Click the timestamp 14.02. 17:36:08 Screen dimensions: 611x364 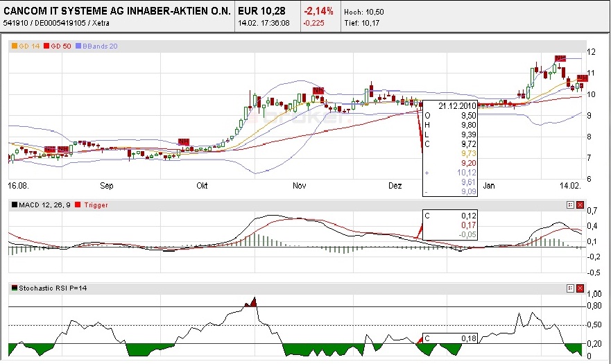[x=264, y=23]
